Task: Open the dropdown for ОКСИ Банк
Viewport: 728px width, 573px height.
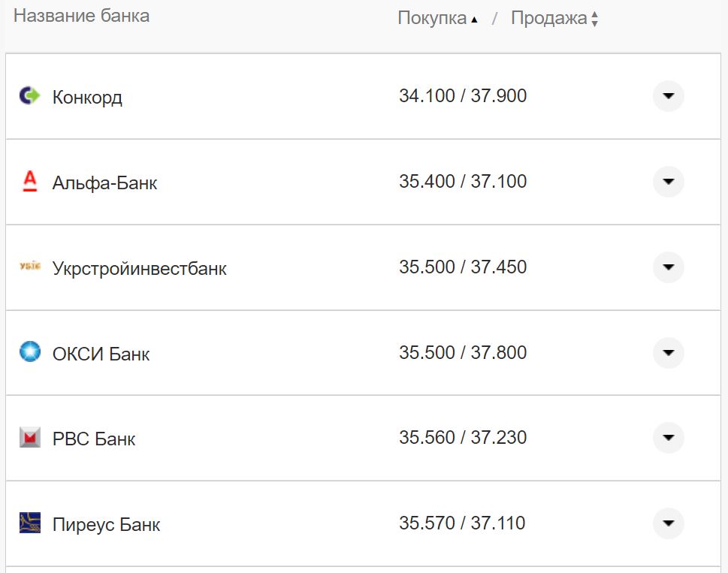Action: (667, 353)
